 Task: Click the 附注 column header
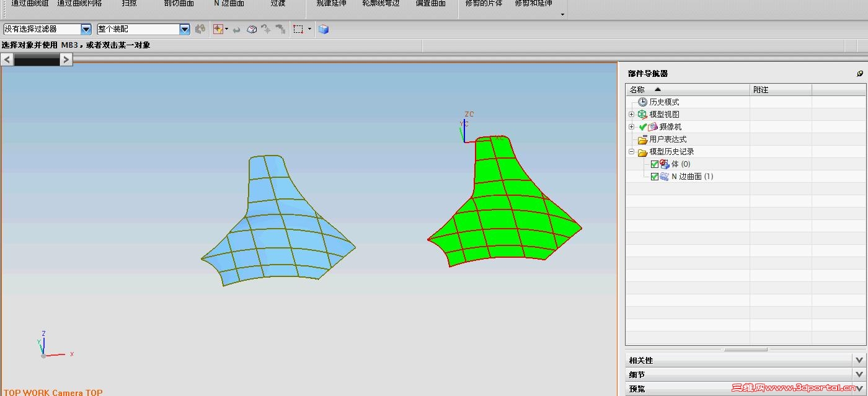781,90
